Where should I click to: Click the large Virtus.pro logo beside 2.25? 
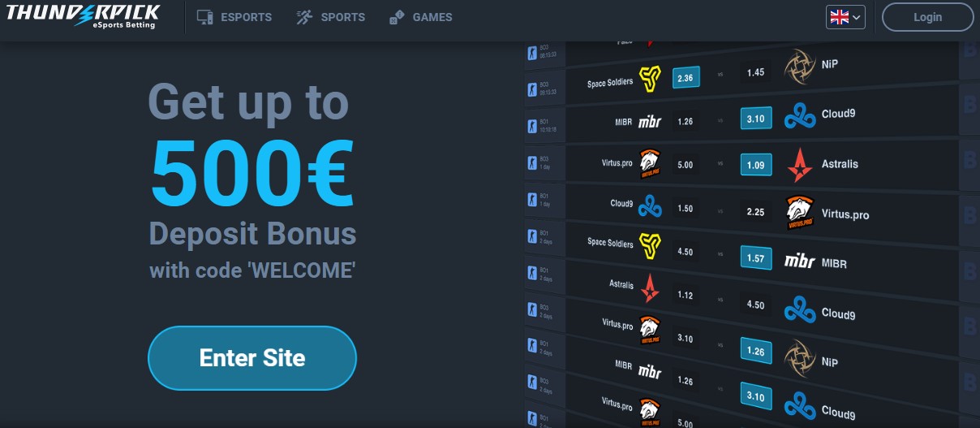(800, 213)
